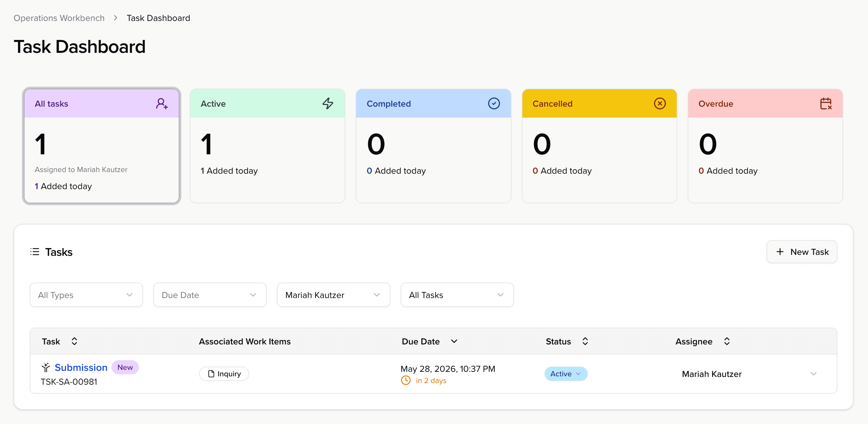Change the Active status pill dropdown
Viewport: 868px width, 424px height.
566,374
